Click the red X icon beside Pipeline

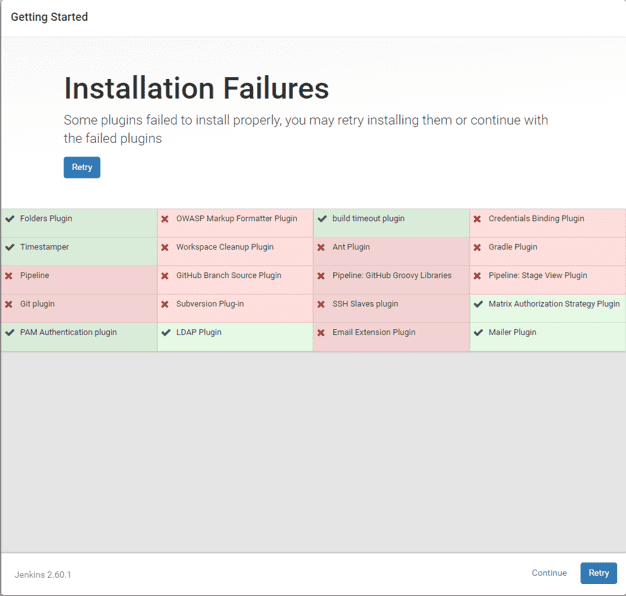tap(9, 275)
